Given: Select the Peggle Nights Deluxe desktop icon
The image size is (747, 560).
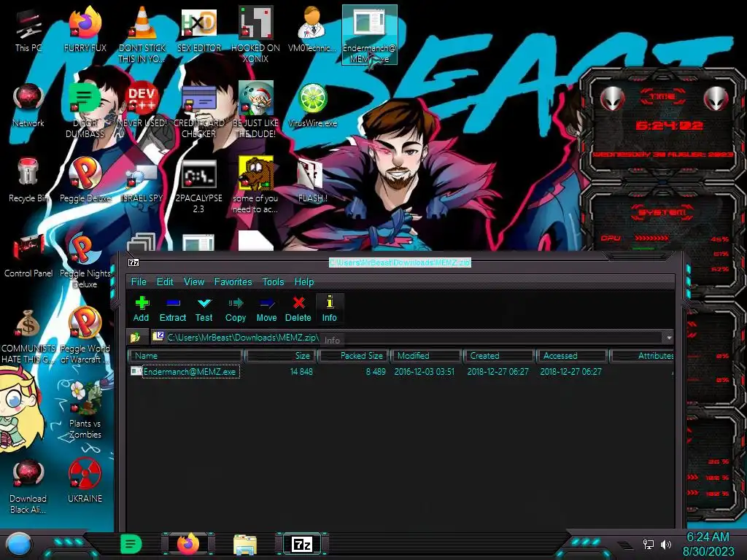Looking at the screenshot, I should coord(85,261).
